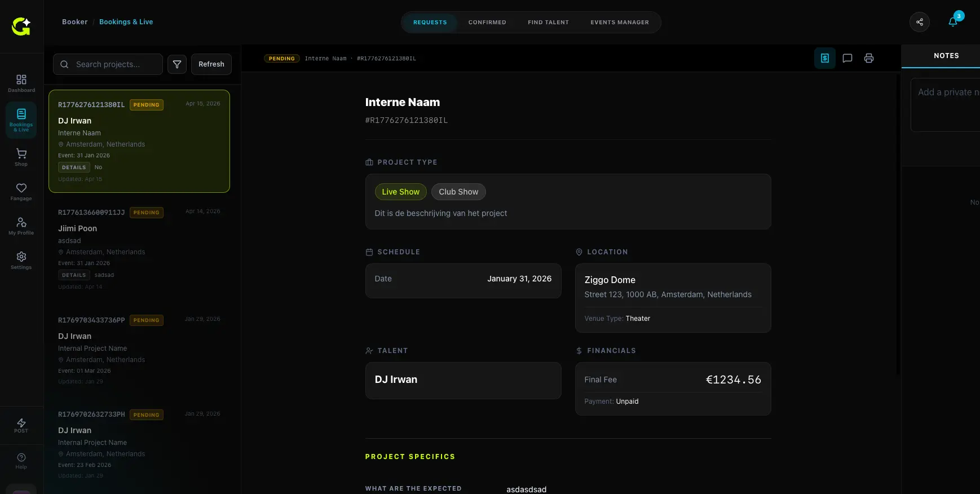Click the Ziggo Dome location name
The height and width of the screenshot is (494, 980).
click(x=610, y=280)
